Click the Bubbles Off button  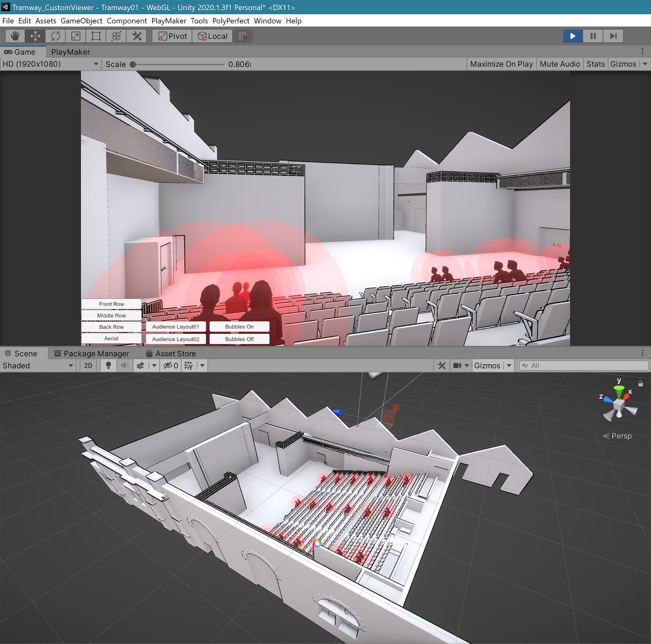pos(239,339)
